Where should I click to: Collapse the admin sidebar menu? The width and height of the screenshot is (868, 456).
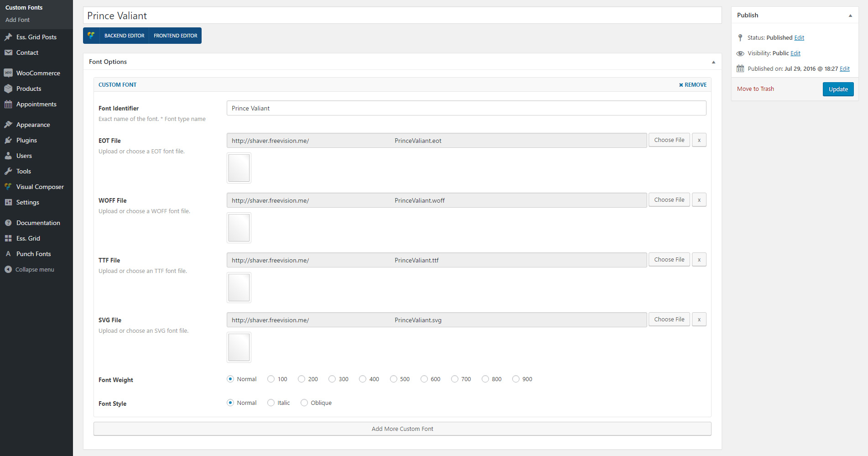(x=30, y=269)
